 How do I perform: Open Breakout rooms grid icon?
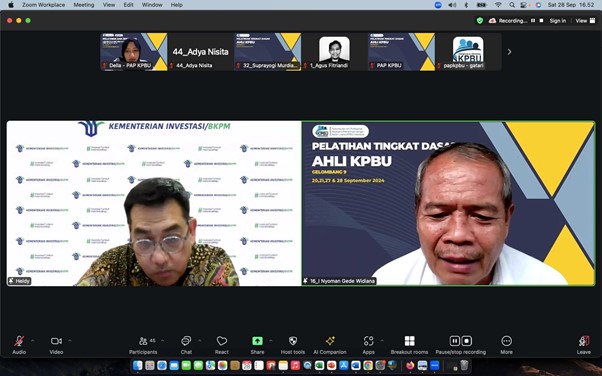point(409,341)
